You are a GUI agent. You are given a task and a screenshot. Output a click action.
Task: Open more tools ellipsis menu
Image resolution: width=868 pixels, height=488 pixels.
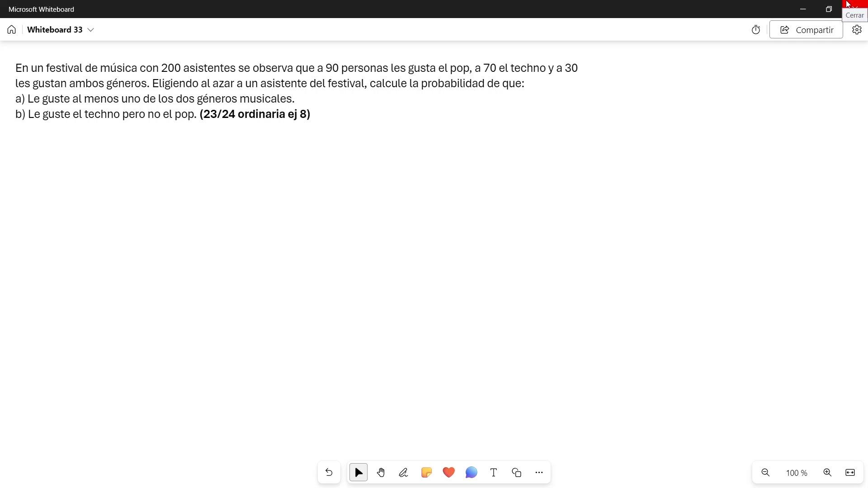click(x=539, y=473)
